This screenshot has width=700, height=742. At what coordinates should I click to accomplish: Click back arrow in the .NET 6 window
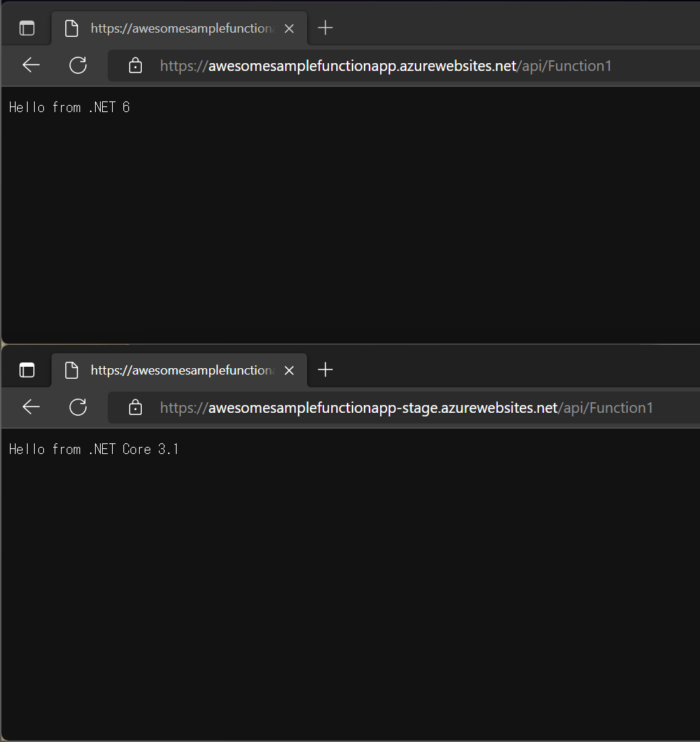click(x=31, y=66)
